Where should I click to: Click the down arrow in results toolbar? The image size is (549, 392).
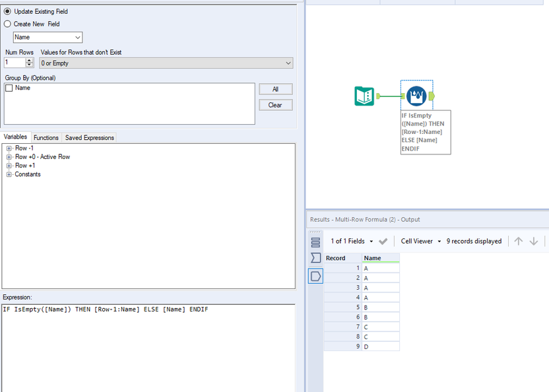534,241
